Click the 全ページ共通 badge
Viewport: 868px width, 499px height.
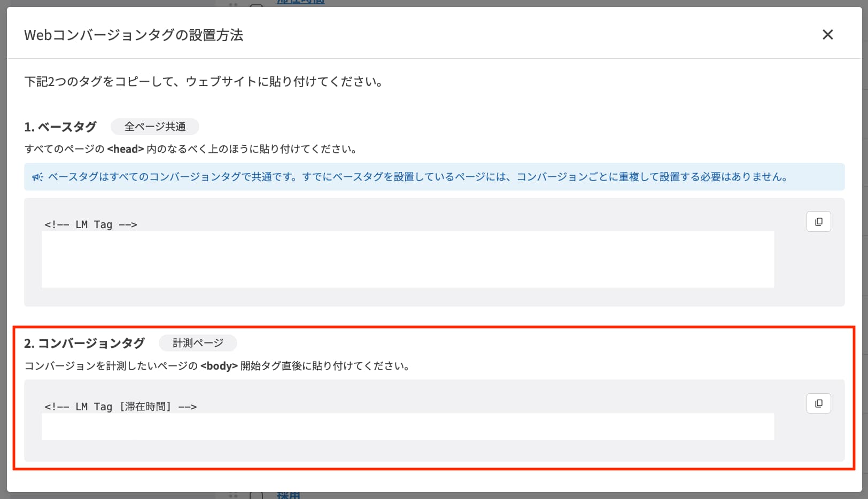pyautogui.click(x=154, y=127)
